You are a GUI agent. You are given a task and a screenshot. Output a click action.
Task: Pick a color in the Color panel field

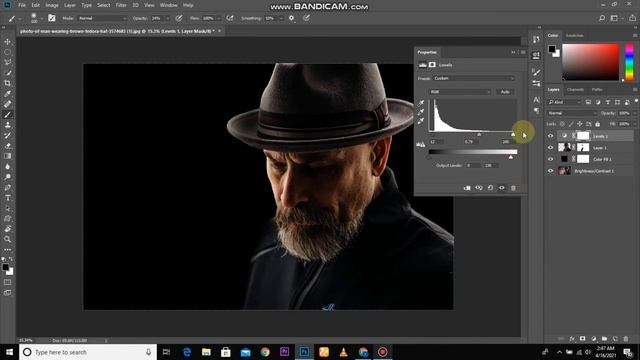click(591, 62)
